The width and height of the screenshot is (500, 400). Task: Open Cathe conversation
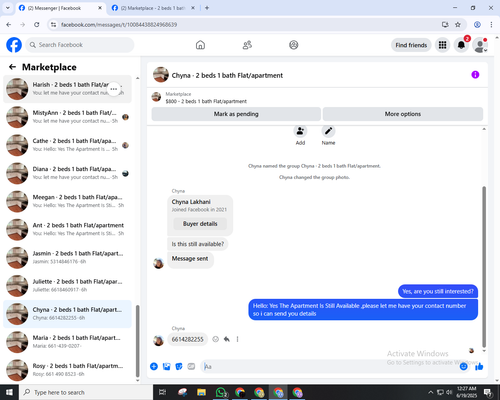coord(67,145)
